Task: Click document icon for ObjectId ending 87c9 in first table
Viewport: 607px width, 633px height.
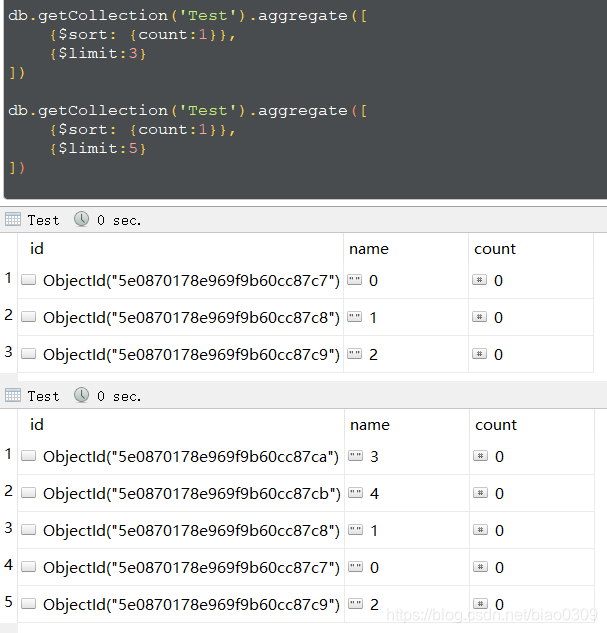Action: (x=29, y=354)
